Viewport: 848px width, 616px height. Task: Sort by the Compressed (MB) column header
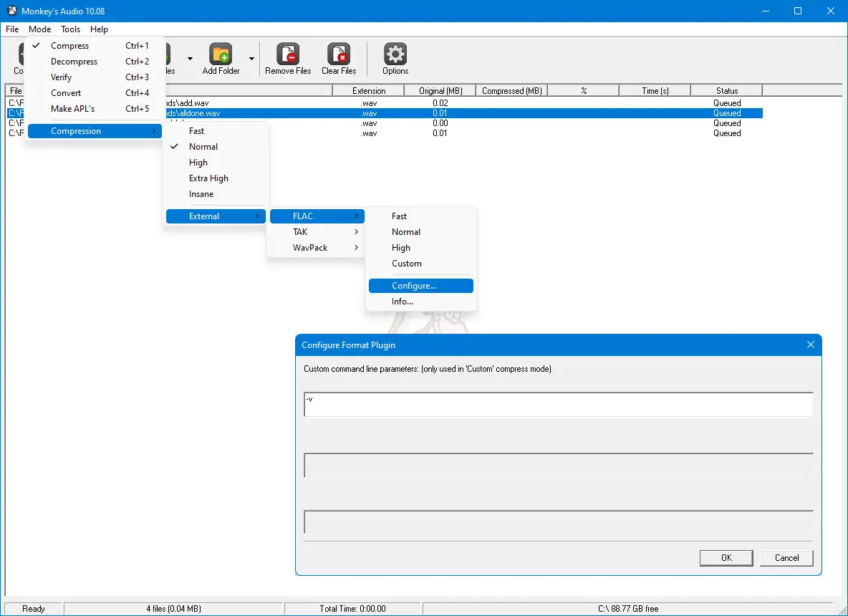[511, 91]
